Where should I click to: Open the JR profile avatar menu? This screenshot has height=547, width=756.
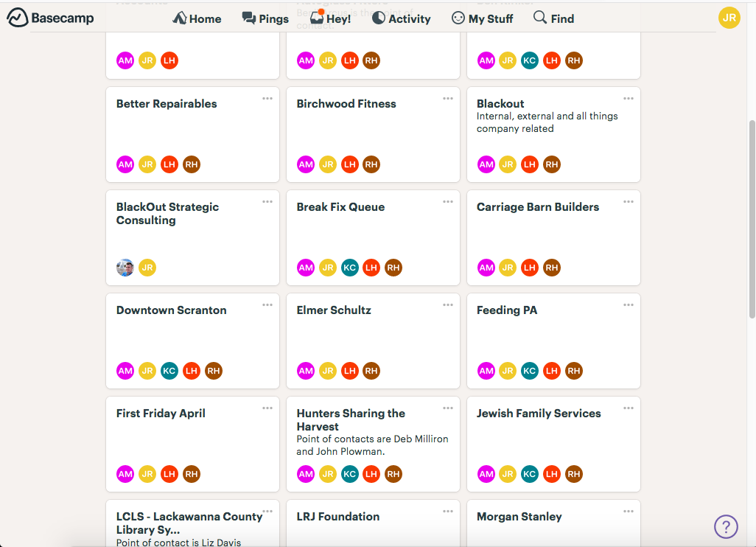(729, 18)
